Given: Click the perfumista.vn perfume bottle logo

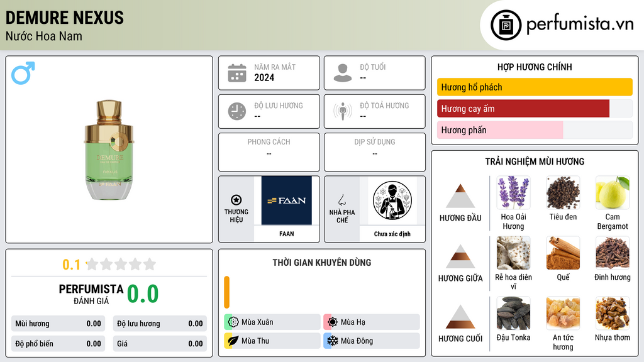Looking at the screenshot, I should pos(506,25).
